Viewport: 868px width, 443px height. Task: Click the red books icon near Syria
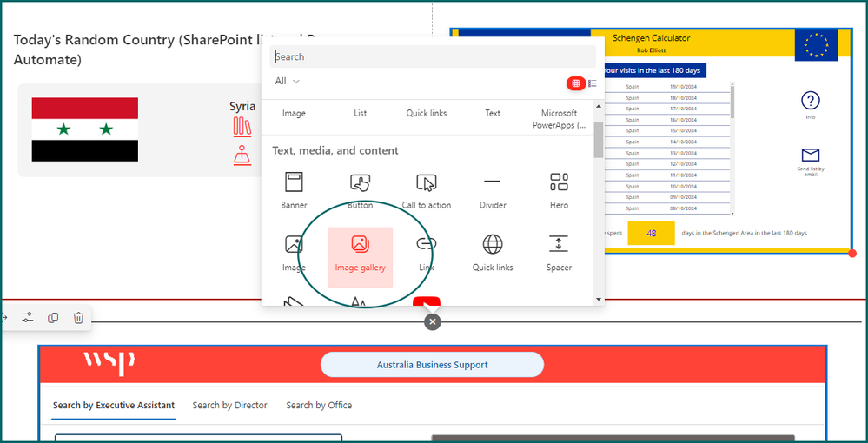pyautogui.click(x=242, y=126)
